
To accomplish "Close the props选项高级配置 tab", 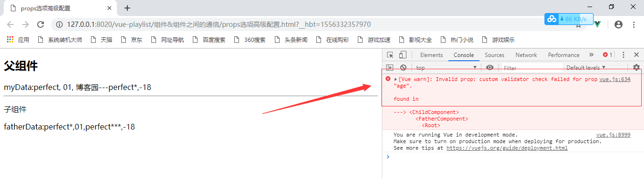I will point(109,8).
